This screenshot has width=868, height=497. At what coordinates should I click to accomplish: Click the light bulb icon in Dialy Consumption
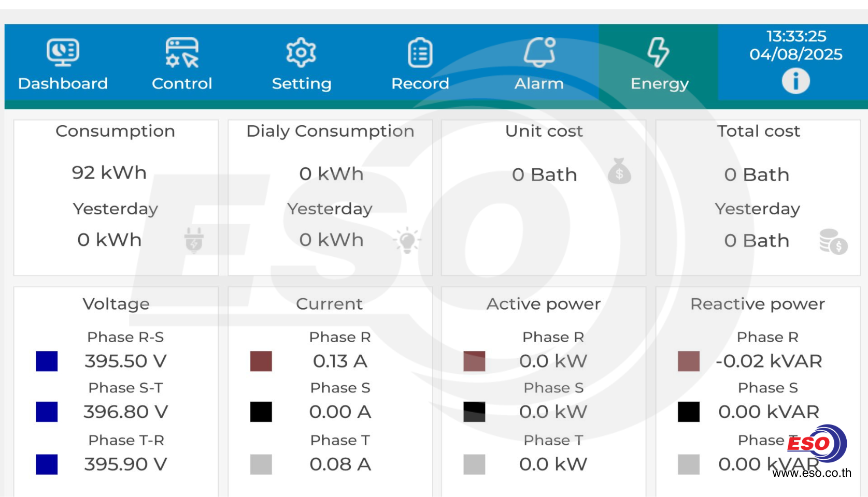click(407, 240)
